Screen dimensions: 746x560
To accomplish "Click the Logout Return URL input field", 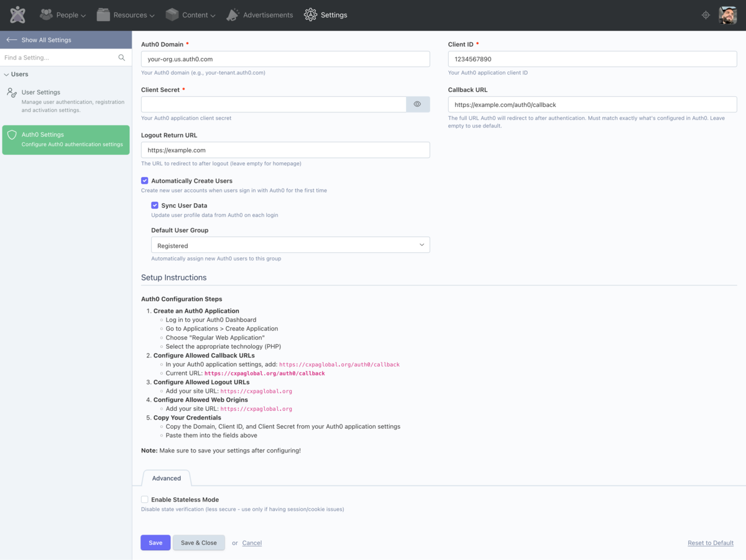I will pos(285,150).
